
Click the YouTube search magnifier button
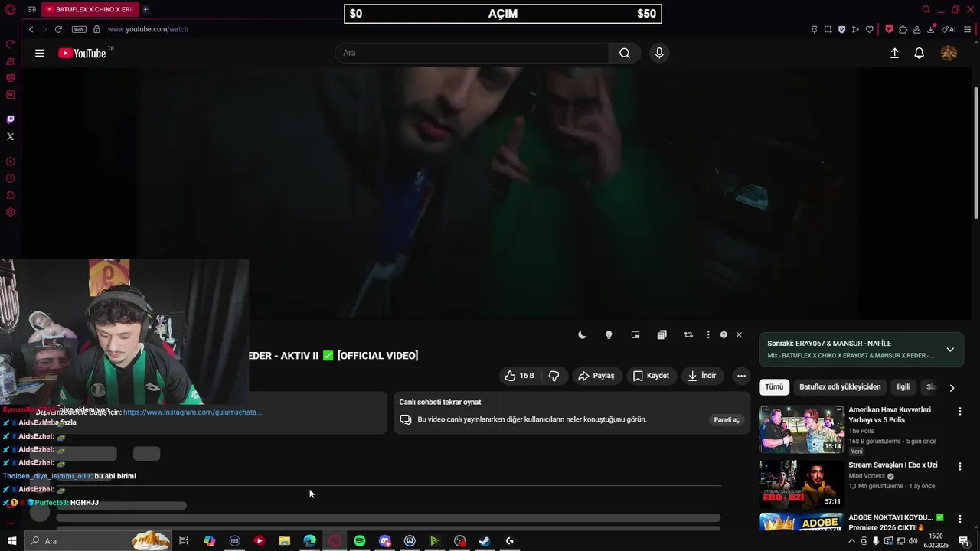625,53
